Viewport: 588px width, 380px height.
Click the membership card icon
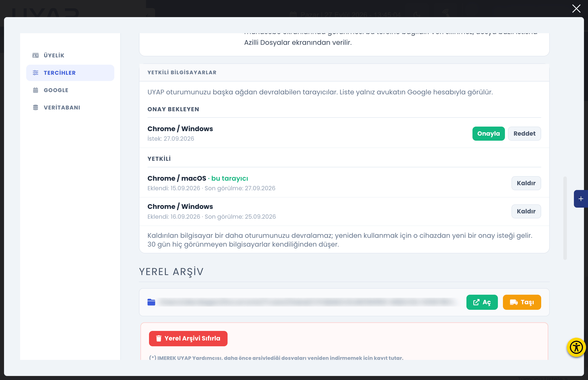pos(35,55)
